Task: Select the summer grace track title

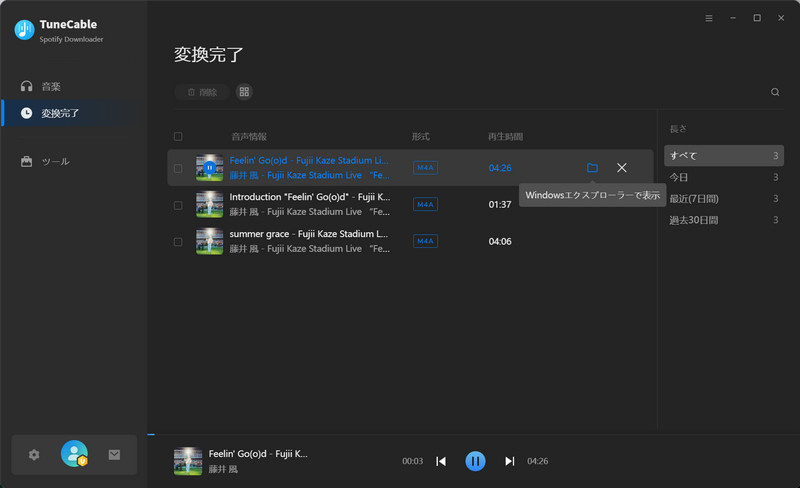Action: [309, 234]
